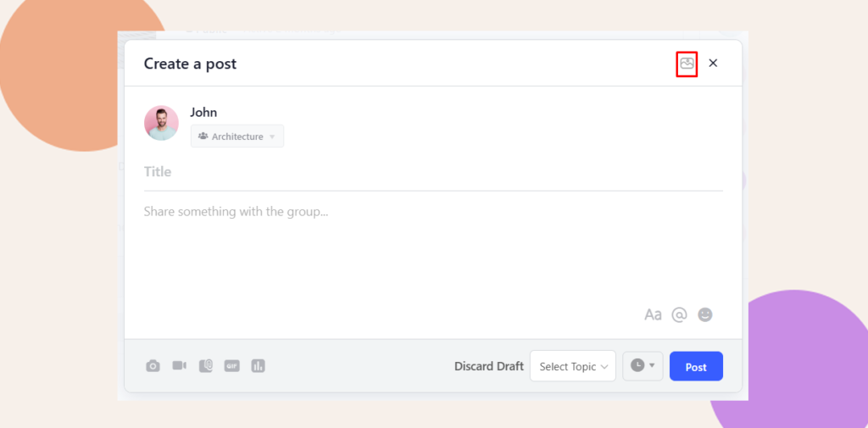
Task: Open text formatting options (Aa)
Action: pos(653,314)
